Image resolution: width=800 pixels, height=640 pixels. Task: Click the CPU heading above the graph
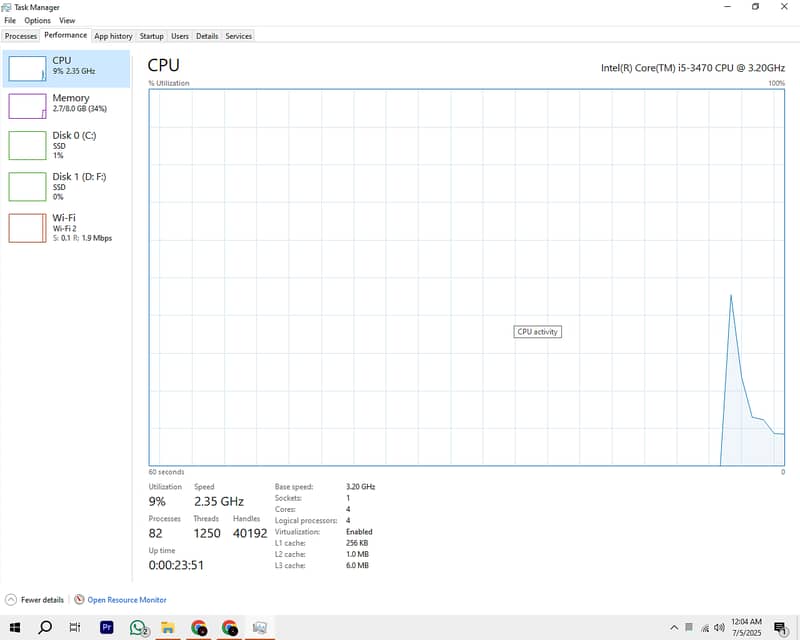[164, 65]
